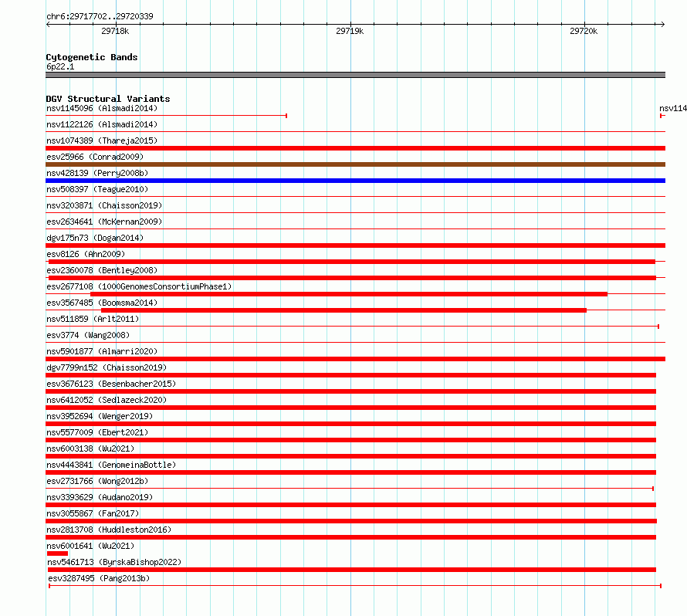Click the nsv5901877 (Almarri2020) text
This screenshot has width=687, height=616.
pyautogui.click(x=102, y=351)
